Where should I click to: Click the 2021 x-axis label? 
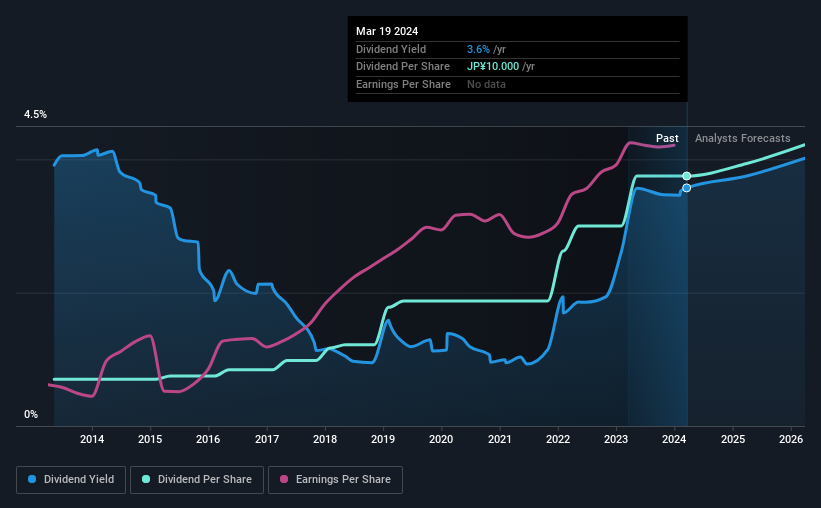click(x=500, y=439)
